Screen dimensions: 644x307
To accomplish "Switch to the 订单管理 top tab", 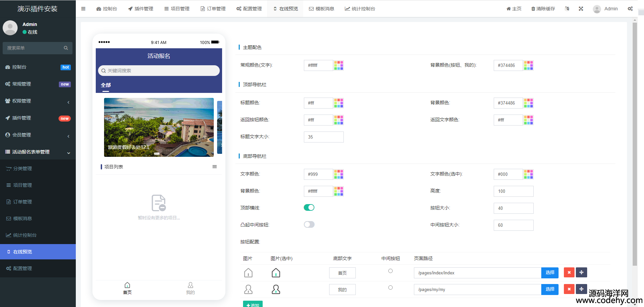I will (213, 9).
